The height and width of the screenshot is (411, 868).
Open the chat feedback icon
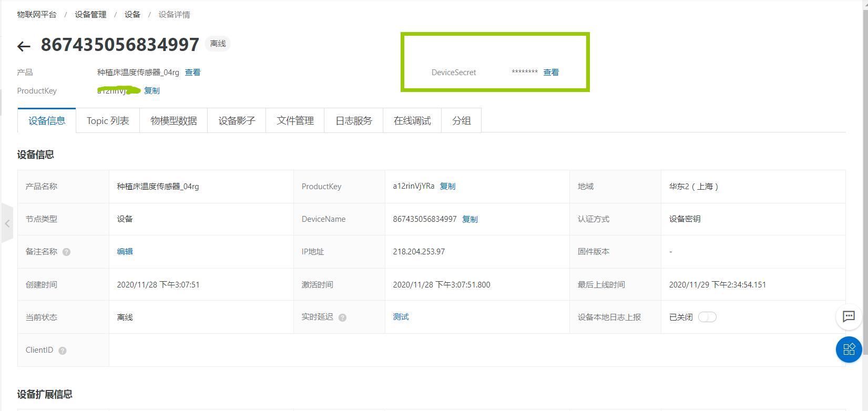point(849,316)
